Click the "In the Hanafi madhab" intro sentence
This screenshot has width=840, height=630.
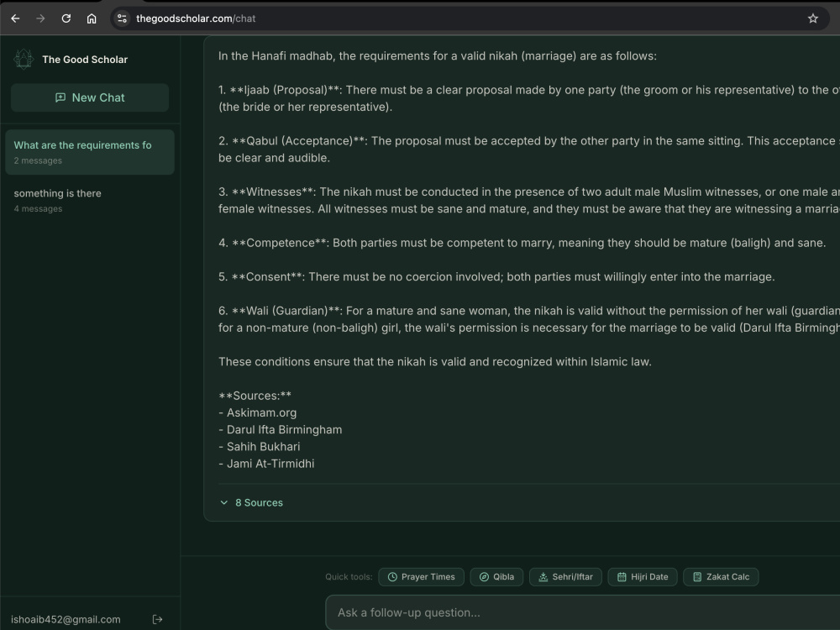tap(437, 55)
